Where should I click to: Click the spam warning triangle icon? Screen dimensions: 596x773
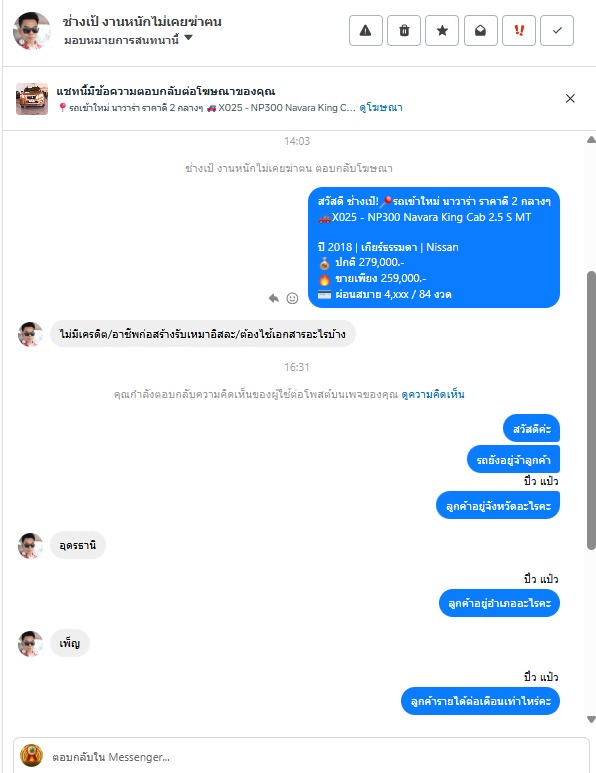point(366,31)
